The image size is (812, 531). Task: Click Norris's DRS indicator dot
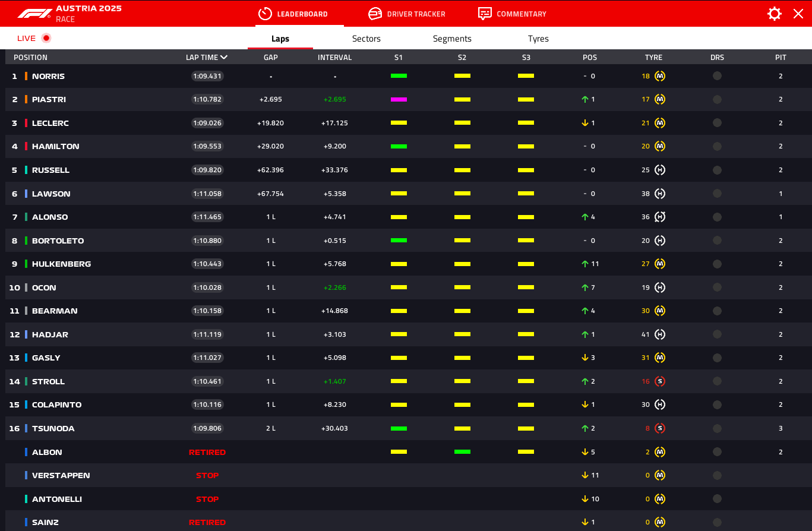(x=717, y=76)
